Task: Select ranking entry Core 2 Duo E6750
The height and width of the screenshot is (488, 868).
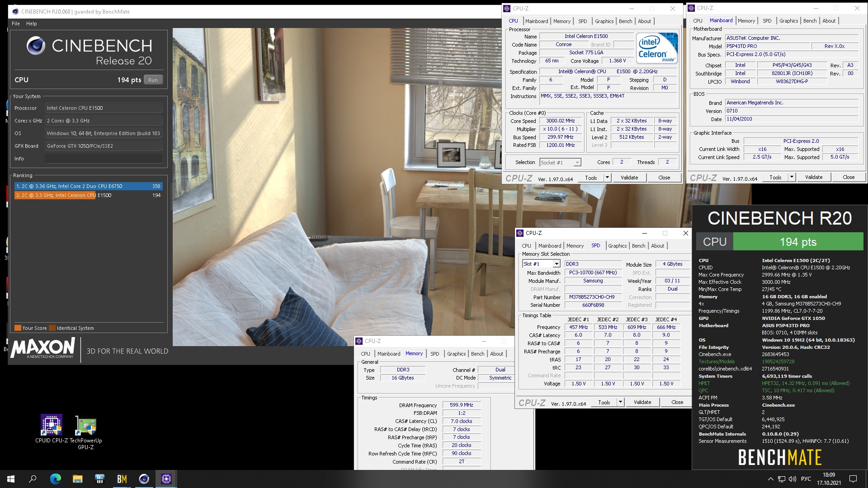Action: (88, 186)
